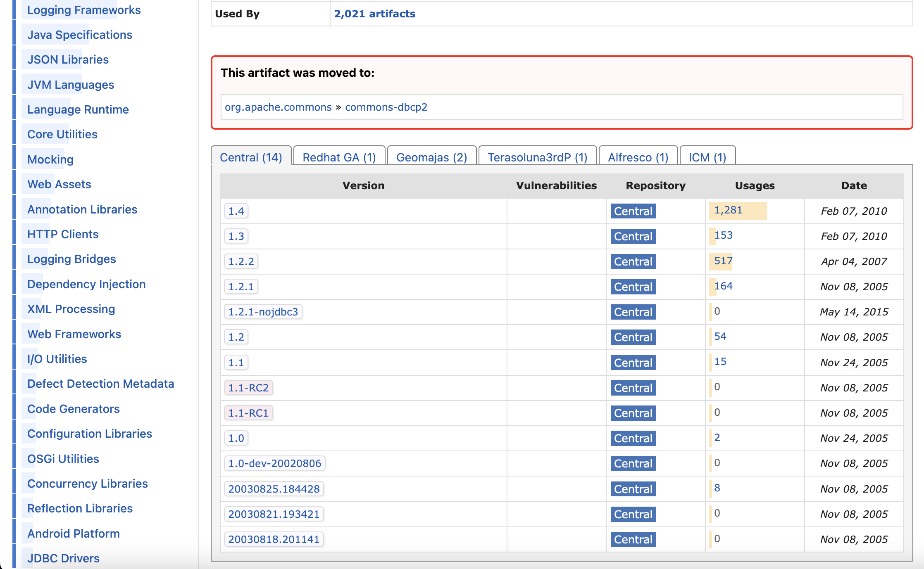
Task: Open the org.apache.commons group page
Action: [278, 107]
